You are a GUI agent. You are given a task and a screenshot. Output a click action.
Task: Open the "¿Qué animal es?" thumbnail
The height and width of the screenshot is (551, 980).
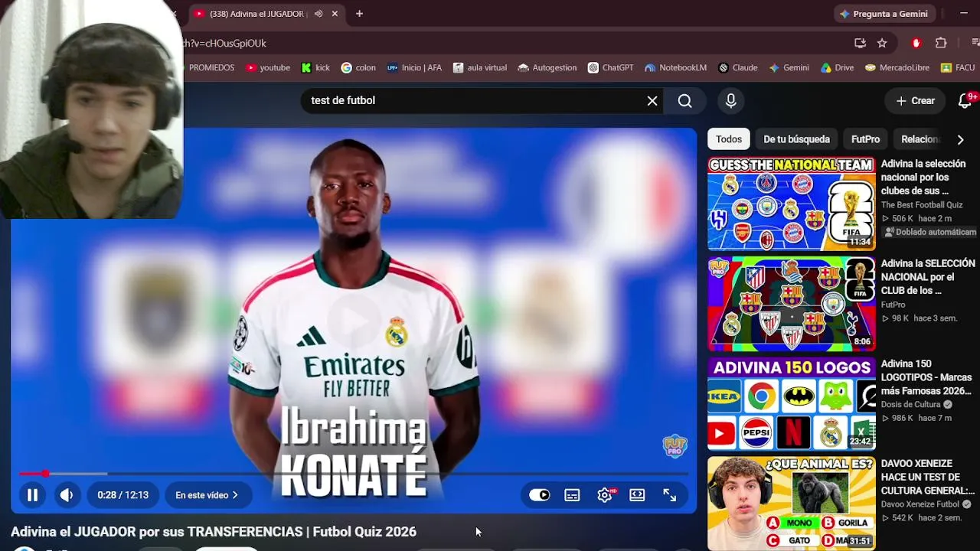pyautogui.click(x=791, y=504)
